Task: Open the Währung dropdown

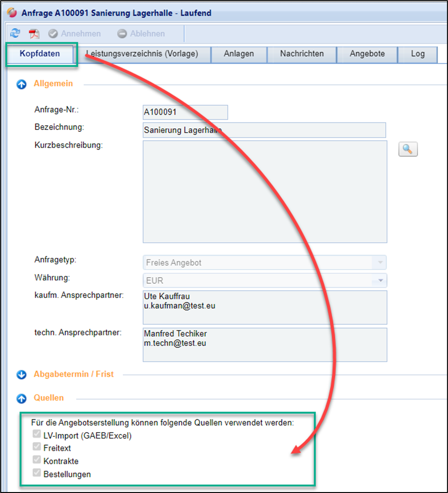Action: click(x=380, y=280)
